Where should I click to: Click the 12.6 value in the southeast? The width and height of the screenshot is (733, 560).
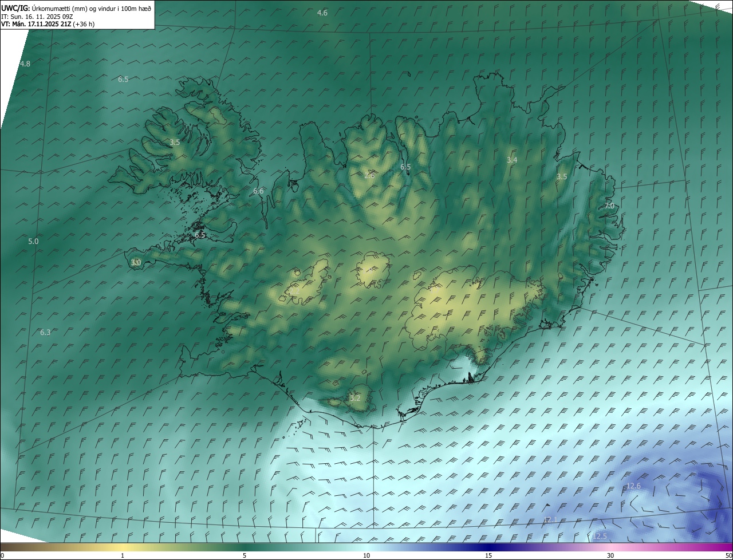tap(633, 486)
